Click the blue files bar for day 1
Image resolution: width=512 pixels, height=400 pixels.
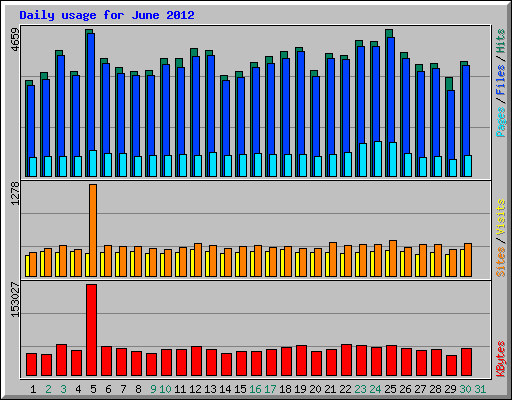[x=31, y=121]
